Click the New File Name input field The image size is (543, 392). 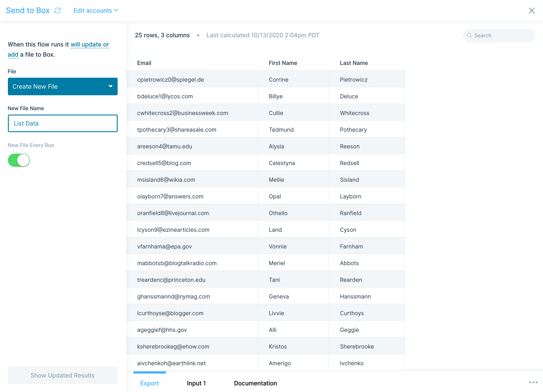click(63, 123)
